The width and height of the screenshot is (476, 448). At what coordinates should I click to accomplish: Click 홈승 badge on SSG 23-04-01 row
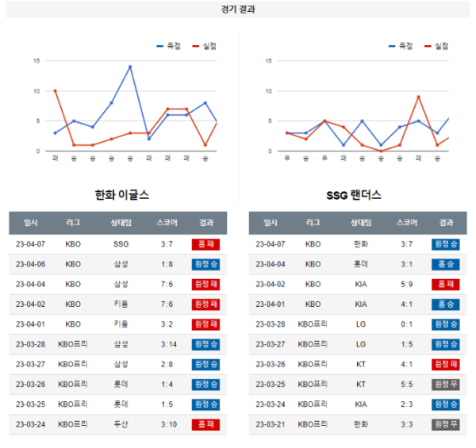pyautogui.click(x=446, y=304)
